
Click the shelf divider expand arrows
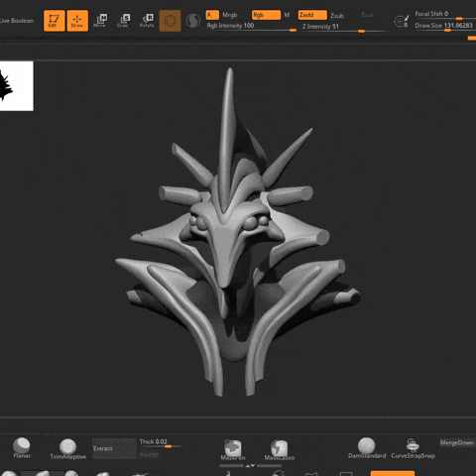(250, 466)
